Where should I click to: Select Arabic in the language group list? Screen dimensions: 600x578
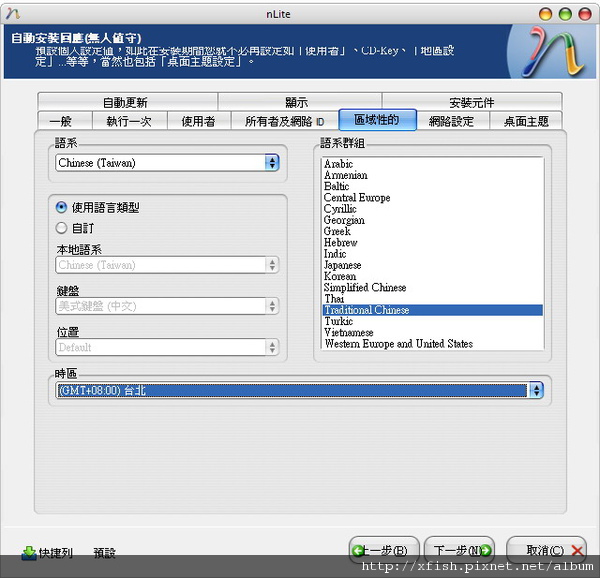(x=432, y=164)
